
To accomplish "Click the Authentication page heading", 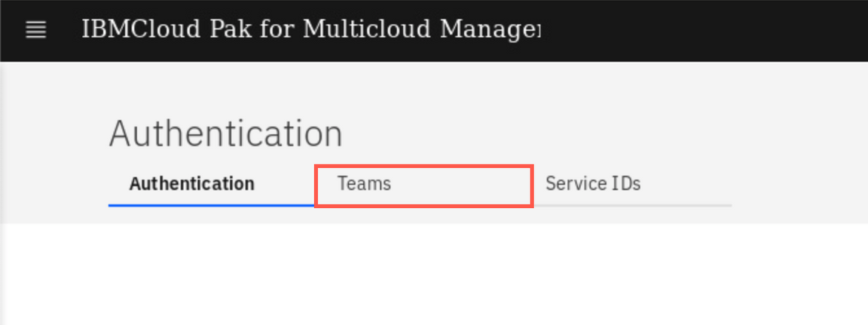I will (226, 133).
